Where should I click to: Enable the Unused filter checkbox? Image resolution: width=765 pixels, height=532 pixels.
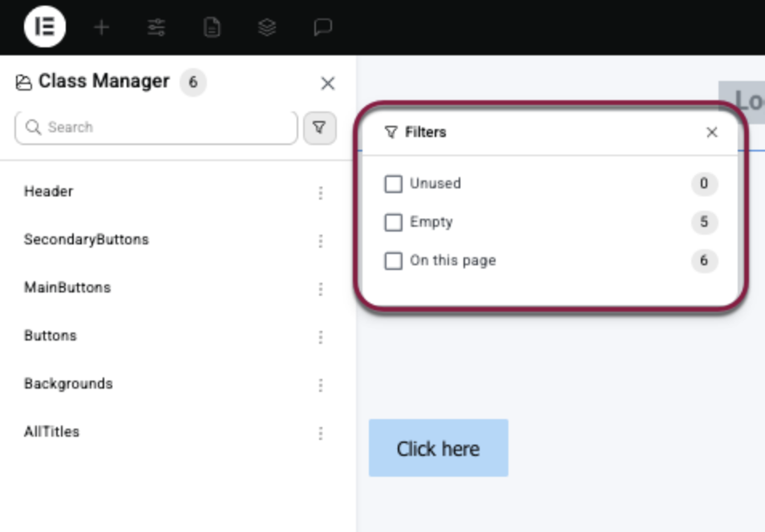click(x=393, y=184)
